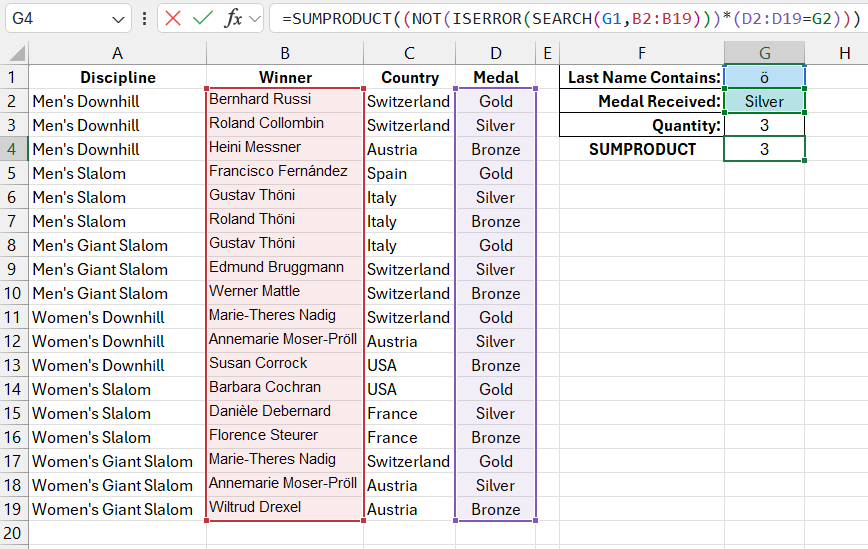Select the column E header
The width and height of the screenshot is (868, 549).
click(x=547, y=53)
